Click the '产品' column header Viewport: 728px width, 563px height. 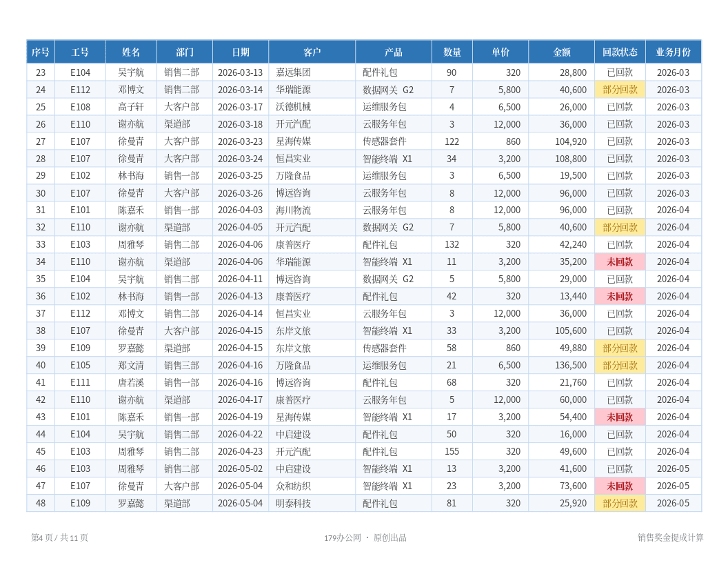click(x=394, y=52)
